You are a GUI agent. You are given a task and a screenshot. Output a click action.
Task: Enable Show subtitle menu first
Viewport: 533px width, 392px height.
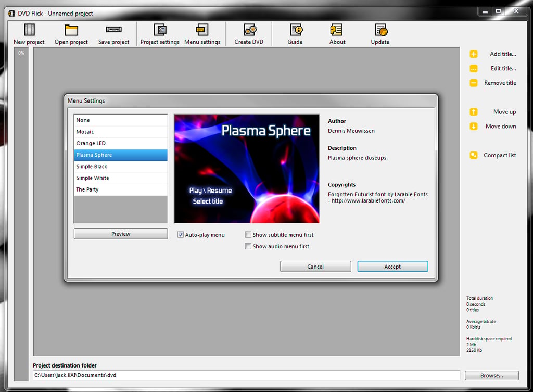(x=248, y=235)
